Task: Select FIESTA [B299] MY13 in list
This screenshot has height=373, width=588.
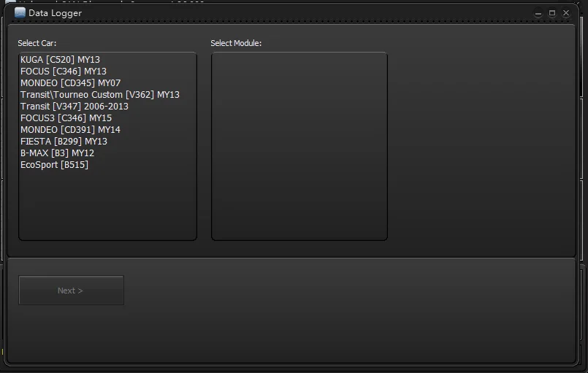Action: [64, 142]
